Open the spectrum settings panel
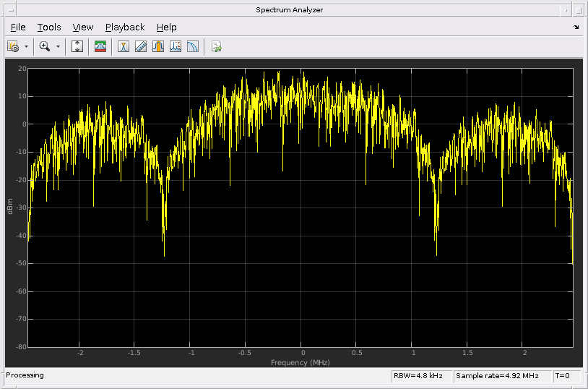The width and height of the screenshot is (588, 389). 13,46
